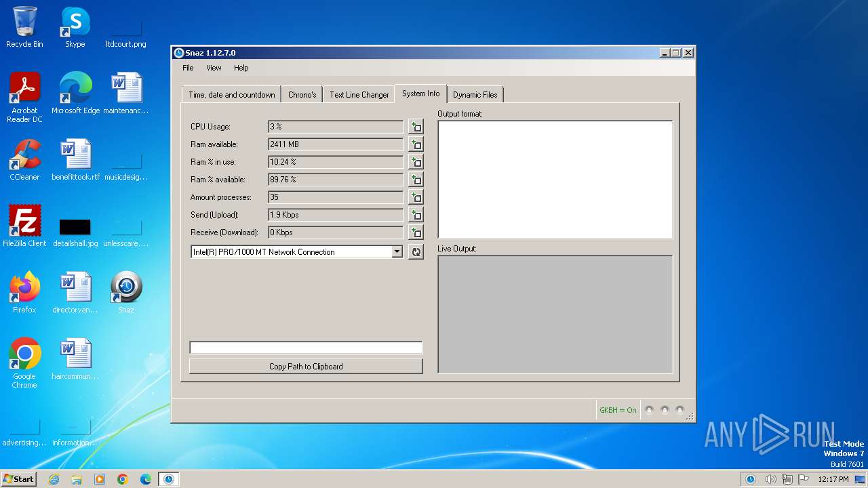Screen dimensions: 868x488
Task: Minimize the Snaz window
Action: [665, 53]
